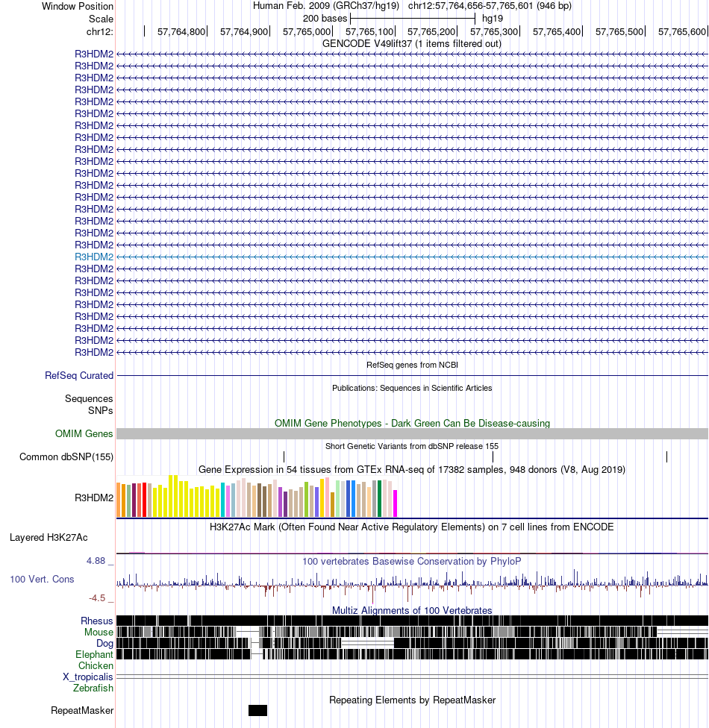Open the Common dbSNP(155) track label

tap(66, 456)
